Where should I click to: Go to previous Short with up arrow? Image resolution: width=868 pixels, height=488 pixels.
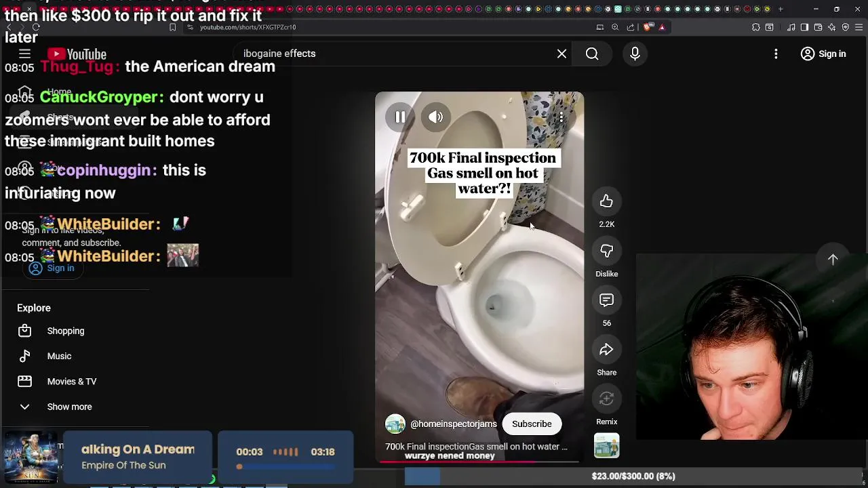click(x=833, y=260)
